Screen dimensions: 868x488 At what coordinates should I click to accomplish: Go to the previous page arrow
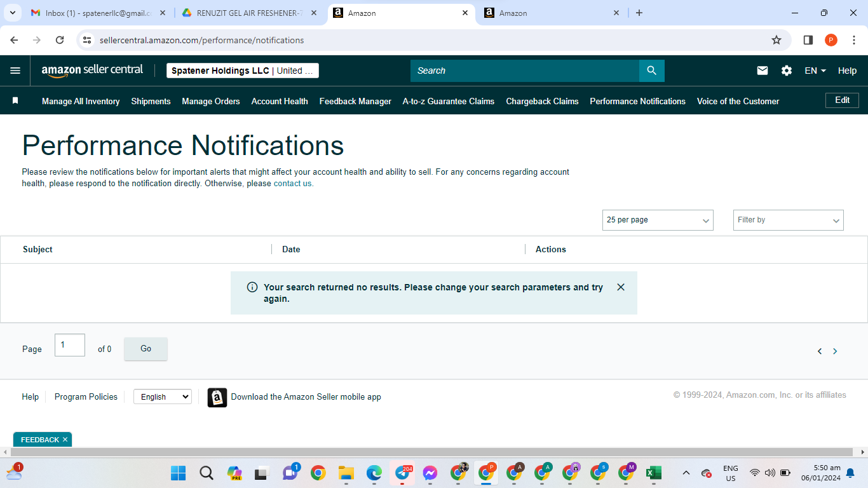[x=820, y=351]
